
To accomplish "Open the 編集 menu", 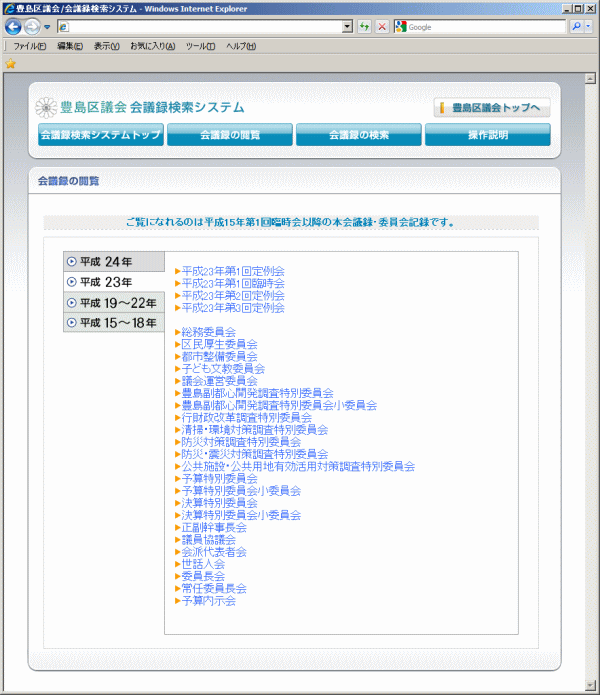I will click(x=70, y=46).
